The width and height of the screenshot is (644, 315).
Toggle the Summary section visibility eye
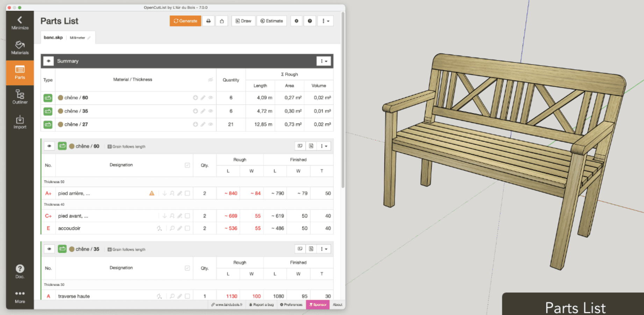tap(49, 61)
